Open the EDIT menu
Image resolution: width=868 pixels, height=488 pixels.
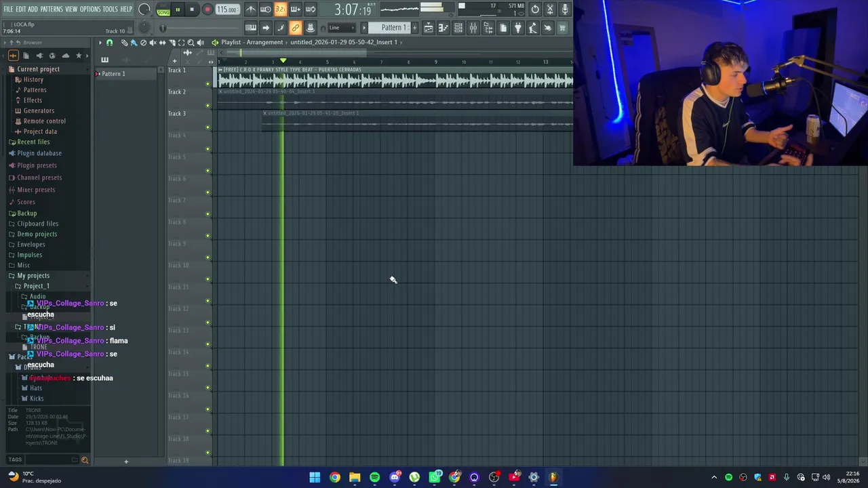point(20,9)
